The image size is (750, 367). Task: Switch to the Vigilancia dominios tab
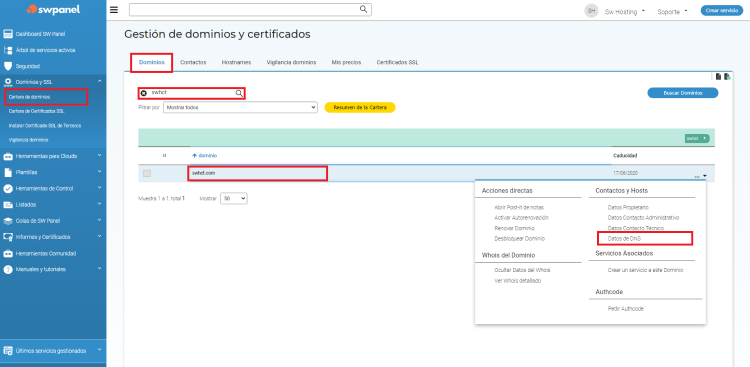pyautogui.click(x=291, y=63)
